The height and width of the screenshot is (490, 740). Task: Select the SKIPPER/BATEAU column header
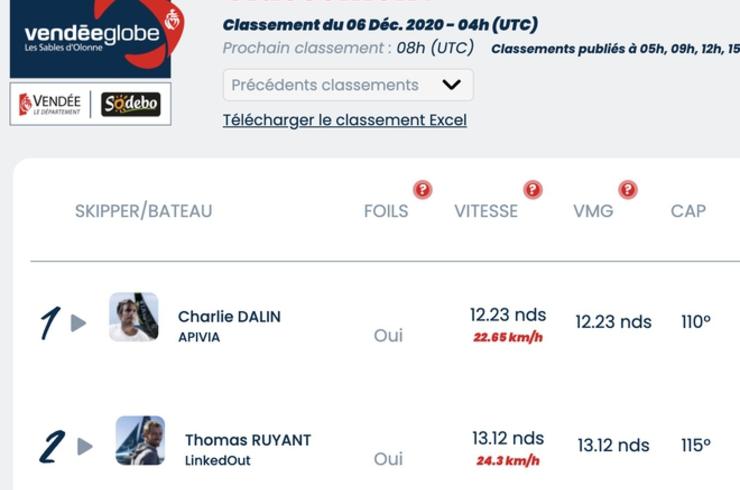(x=143, y=211)
